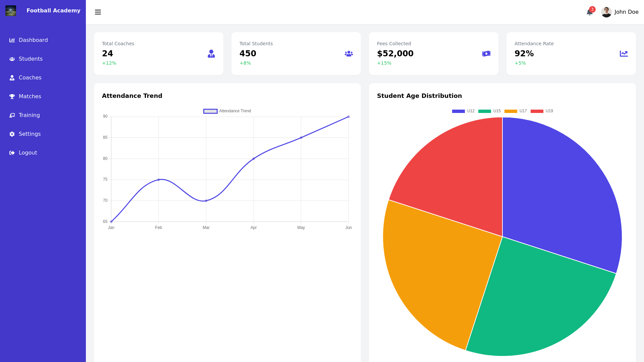
Task: Click the group icon on Total Students card
Action: coord(348,53)
